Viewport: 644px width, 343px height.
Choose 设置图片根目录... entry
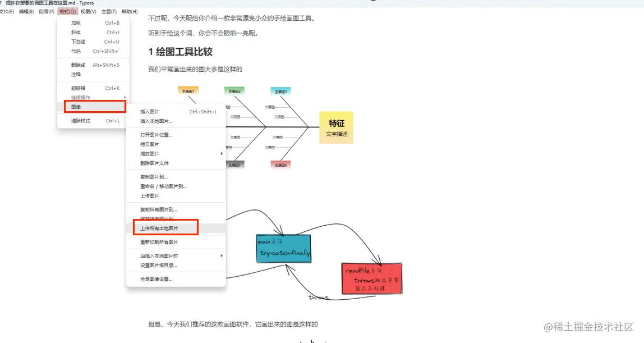click(x=176, y=266)
